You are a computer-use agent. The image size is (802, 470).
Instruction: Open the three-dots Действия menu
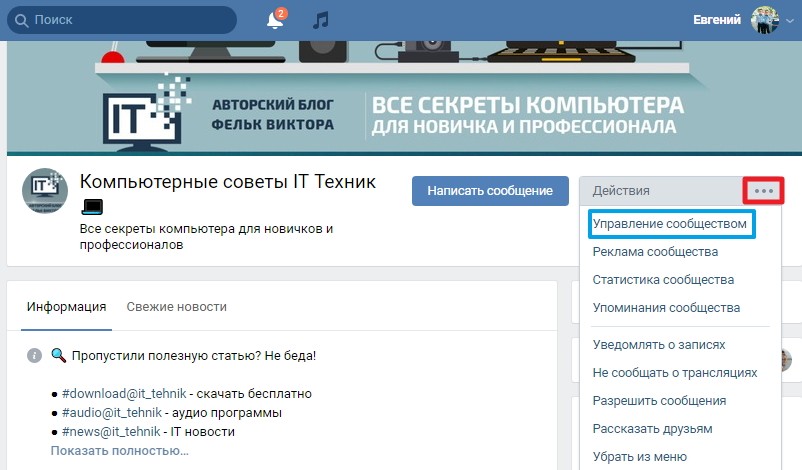click(764, 191)
